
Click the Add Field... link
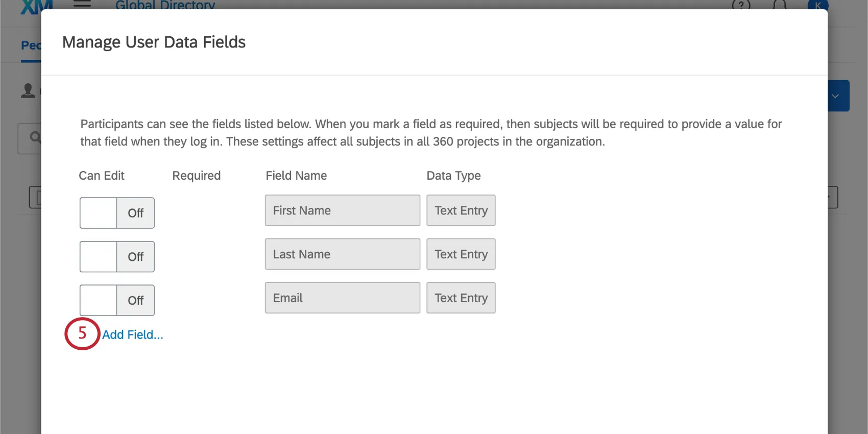(x=133, y=335)
